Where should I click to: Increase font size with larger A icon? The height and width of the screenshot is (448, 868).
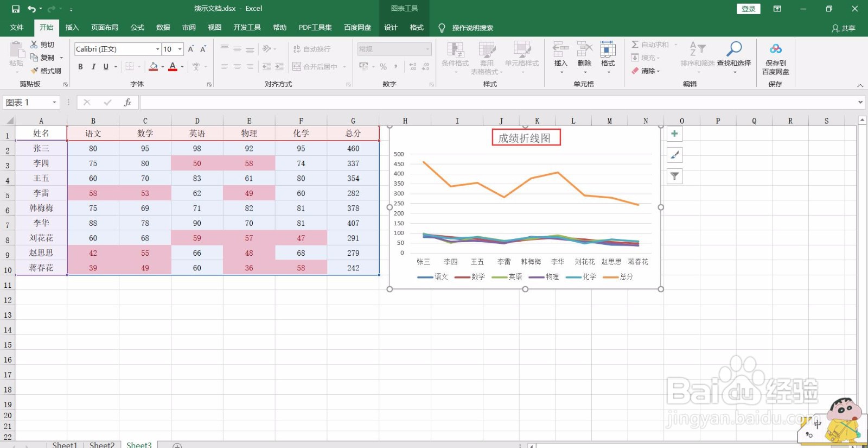pyautogui.click(x=191, y=49)
